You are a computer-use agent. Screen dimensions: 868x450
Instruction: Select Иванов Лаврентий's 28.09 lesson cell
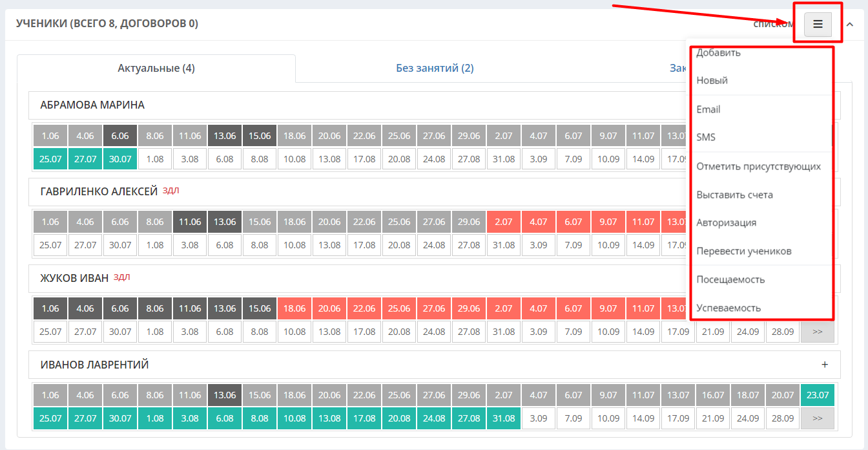pos(783,418)
